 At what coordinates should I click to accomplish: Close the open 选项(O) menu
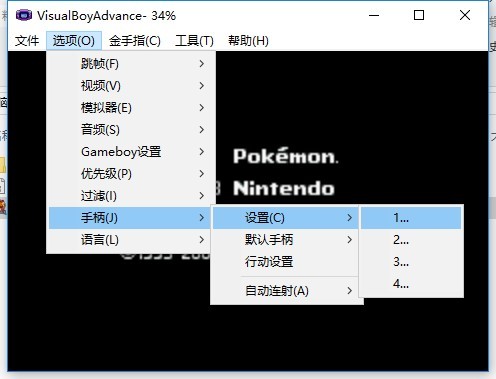tap(74, 41)
